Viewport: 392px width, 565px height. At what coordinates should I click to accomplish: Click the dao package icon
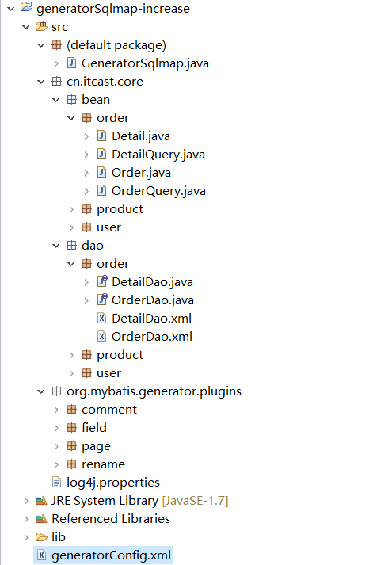point(71,246)
